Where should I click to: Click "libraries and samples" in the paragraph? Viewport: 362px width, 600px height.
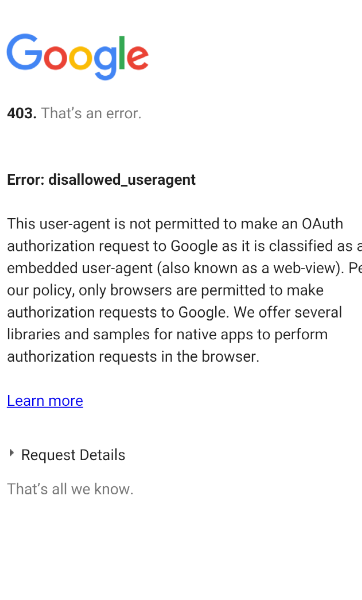[x=78, y=334]
